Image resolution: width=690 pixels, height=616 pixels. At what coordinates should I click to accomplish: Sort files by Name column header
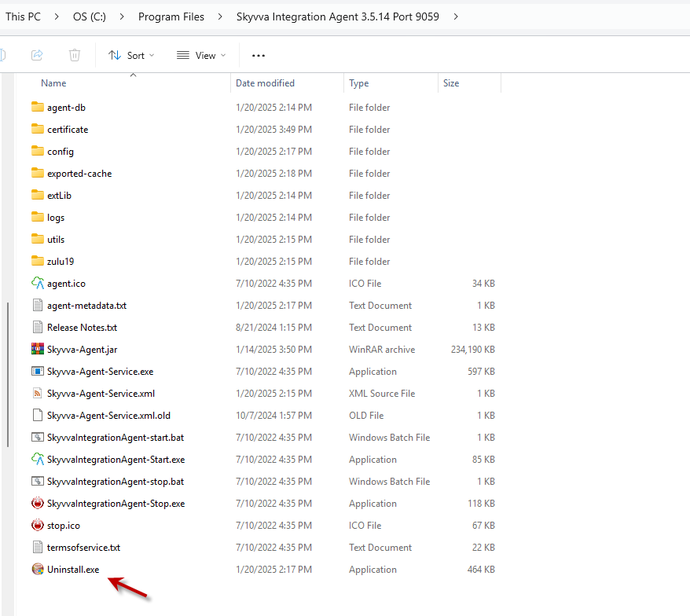[53, 83]
